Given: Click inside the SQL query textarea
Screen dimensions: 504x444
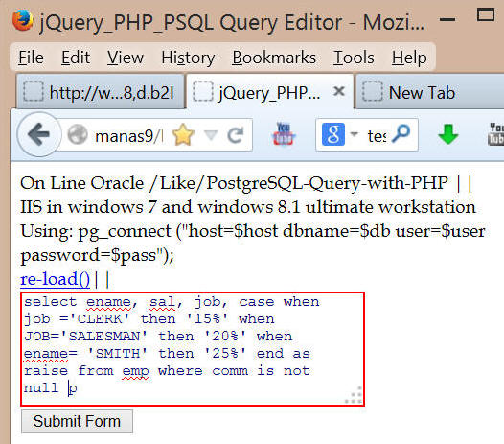Looking at the screenshot, I should (193, 349).
